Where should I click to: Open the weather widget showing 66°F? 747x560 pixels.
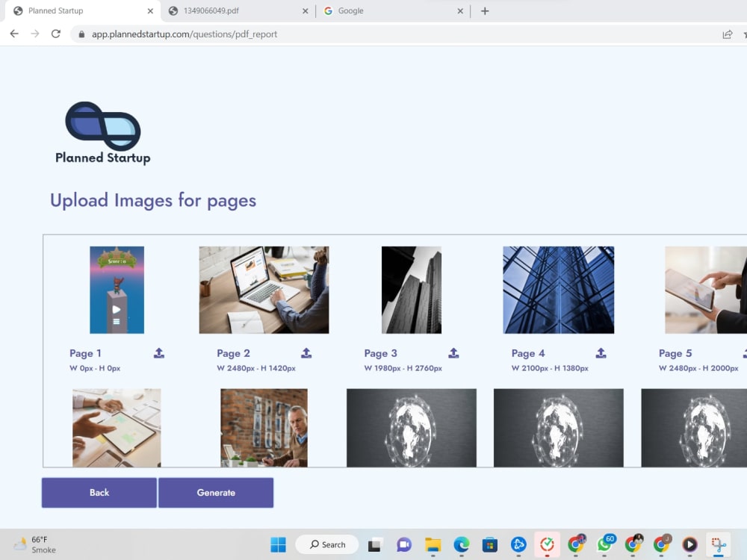(x=34, y=544)
